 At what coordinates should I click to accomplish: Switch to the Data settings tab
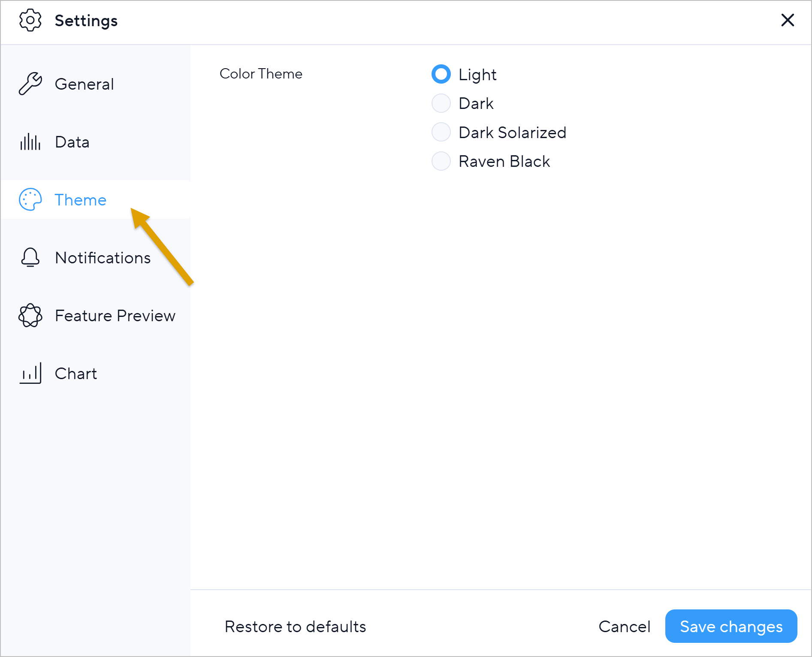(72, 142)
